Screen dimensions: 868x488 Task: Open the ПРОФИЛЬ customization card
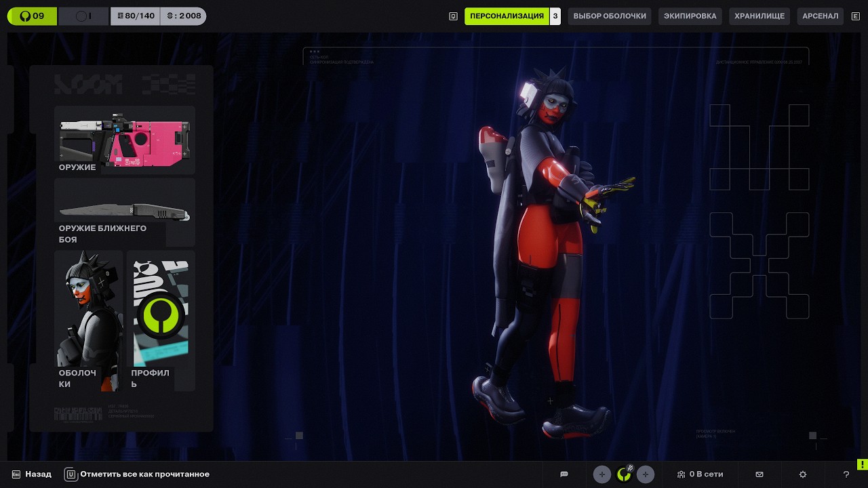pyautogui.click(x=161, y=321)
